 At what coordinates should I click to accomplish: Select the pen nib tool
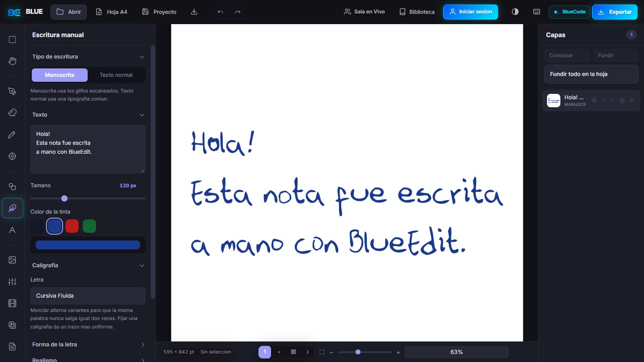(x=13, y=91)
